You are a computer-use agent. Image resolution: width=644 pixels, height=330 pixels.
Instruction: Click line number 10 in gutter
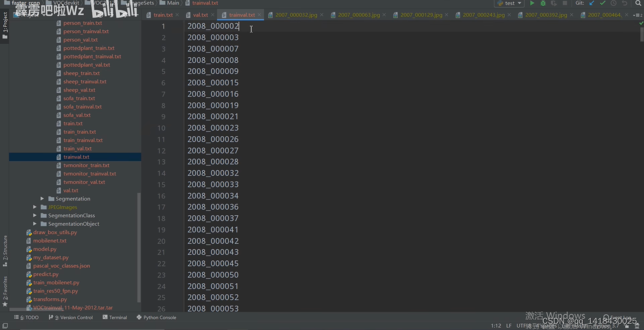click(x=161, y=128)
